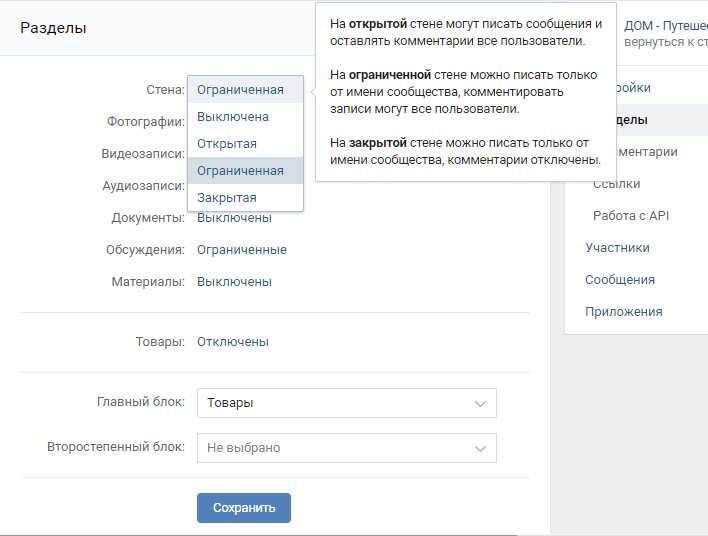Open Товары setting 'Отключены'
This screenshot has height=536, width=708.
232,342
